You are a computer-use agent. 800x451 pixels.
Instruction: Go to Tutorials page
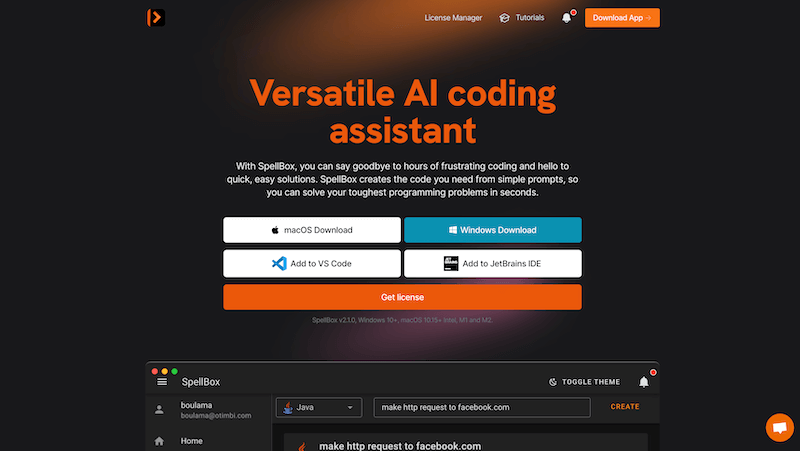[x=530, y=18]
